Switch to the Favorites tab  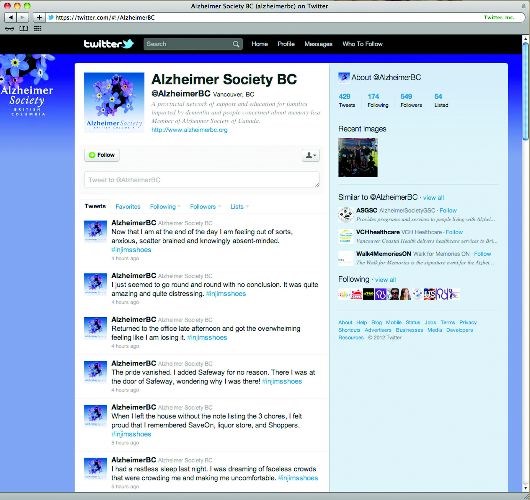(128, 207)
